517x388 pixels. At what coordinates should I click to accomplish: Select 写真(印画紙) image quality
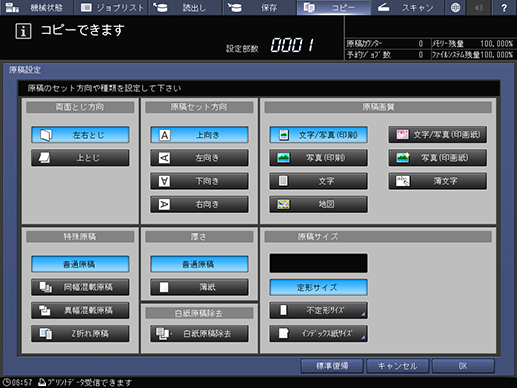pos(437,158)
